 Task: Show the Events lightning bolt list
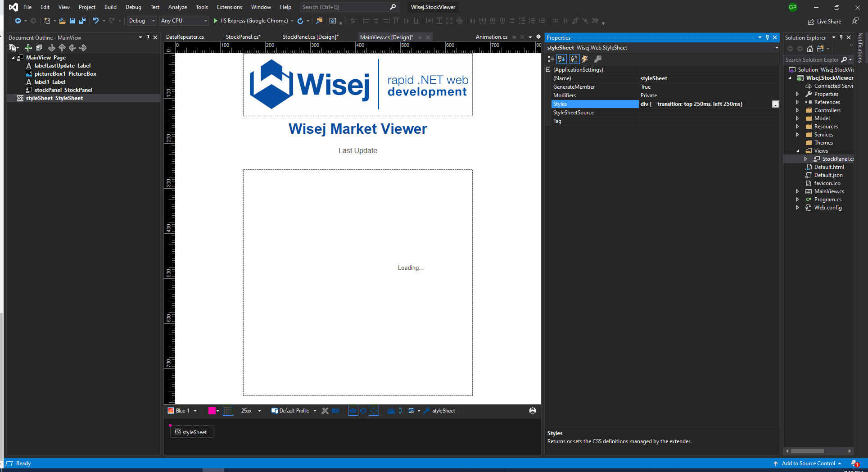click(x=585, y=59)
